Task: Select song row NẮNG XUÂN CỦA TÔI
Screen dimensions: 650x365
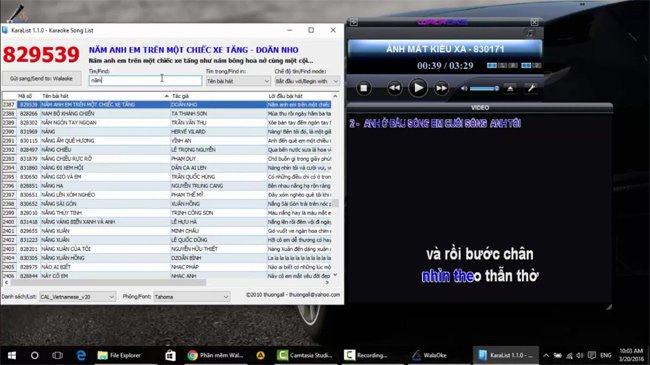Action: (x=167, y=249)
